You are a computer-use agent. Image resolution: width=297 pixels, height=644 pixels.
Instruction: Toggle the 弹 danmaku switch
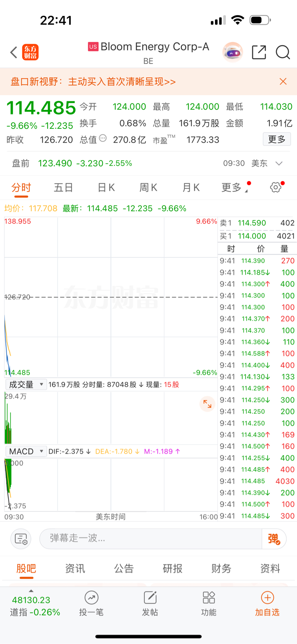pos(274,539)
